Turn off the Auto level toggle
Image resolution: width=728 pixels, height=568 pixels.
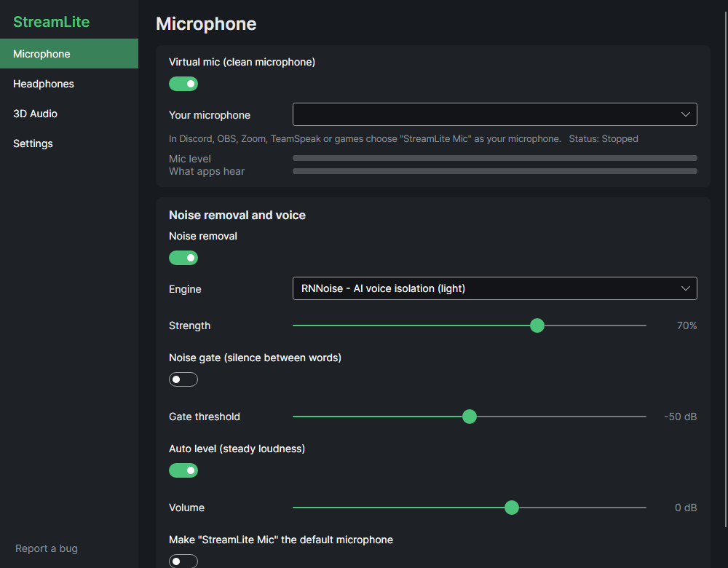[x=183, y=470]
